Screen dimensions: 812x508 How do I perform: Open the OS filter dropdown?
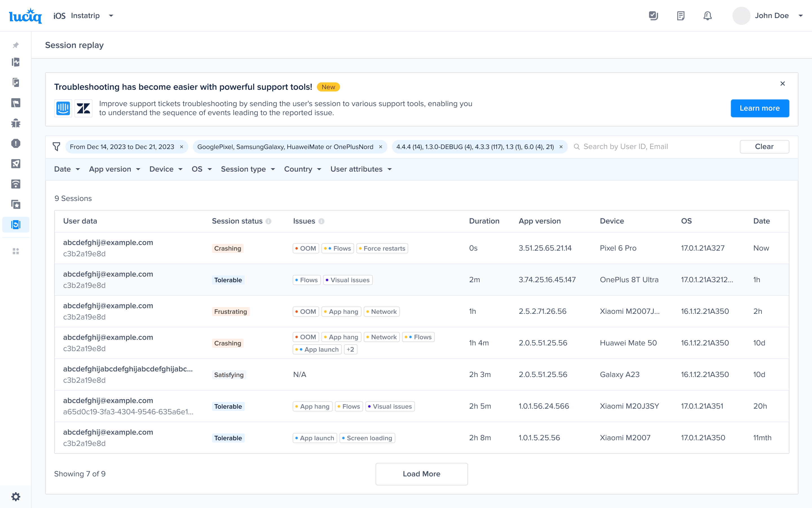point(202,169)
